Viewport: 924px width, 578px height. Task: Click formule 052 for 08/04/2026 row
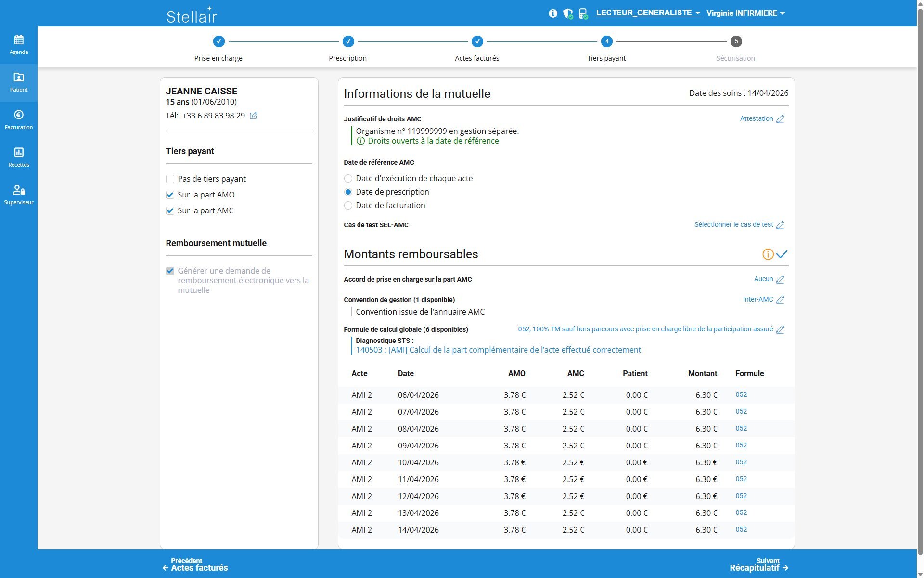741,429
